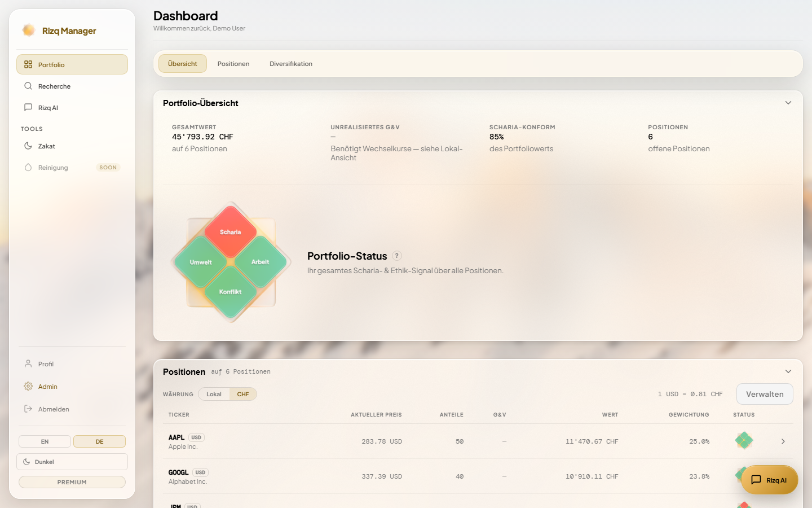Click the Apple Inc. company name
The height and width of the screenshot is (508, 812).
click(x=183, y=446)
